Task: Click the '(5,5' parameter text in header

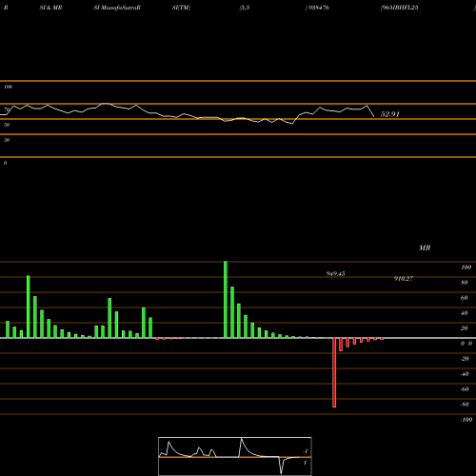Action: tap(245, 8)
